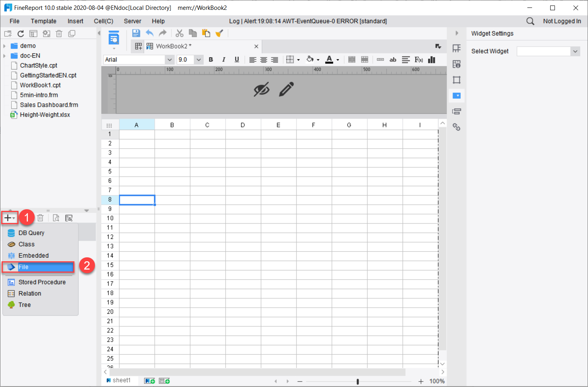
Task: Open the Select Widget dropdown
Action: (x=575, y=51)
